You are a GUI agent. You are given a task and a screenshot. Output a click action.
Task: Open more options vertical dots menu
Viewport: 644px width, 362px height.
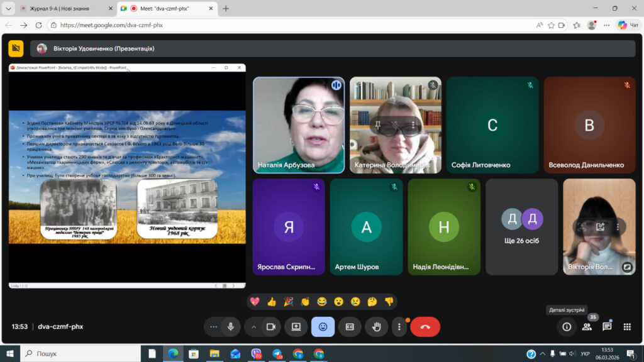click(399, 327)
